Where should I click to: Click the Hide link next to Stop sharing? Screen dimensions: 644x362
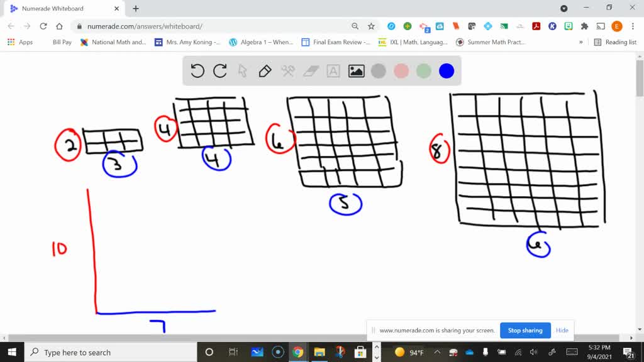(x=562, y=330)
